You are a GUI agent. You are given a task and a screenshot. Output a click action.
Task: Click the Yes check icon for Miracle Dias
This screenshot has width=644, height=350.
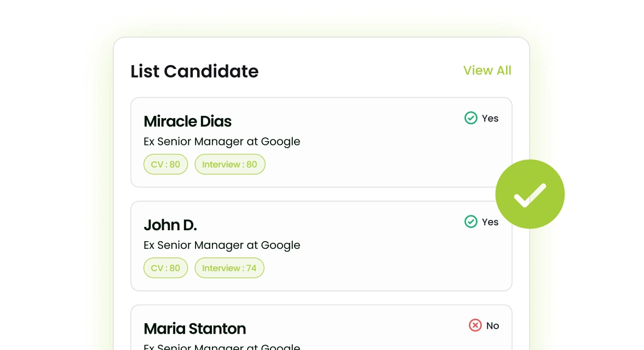[470, 118]
